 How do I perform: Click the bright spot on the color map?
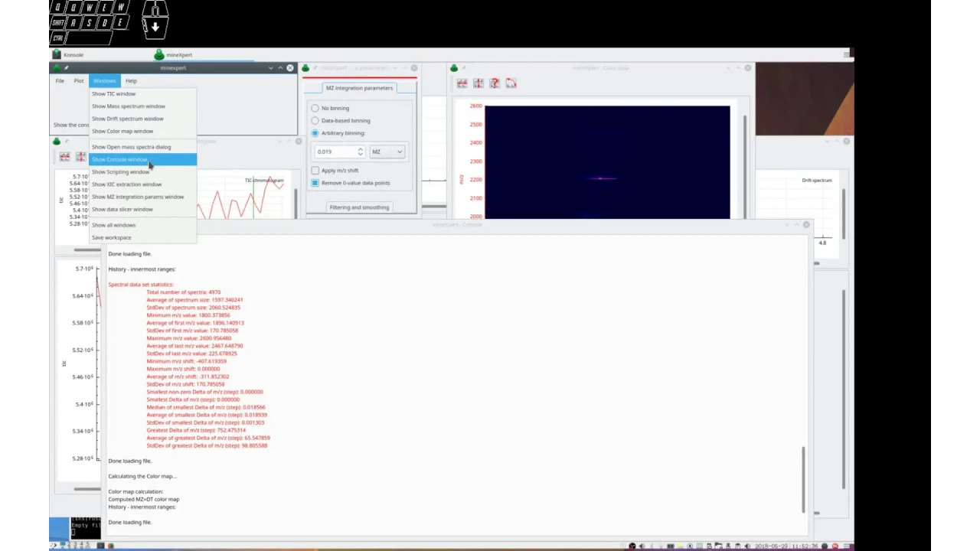[x=601, y=178]
